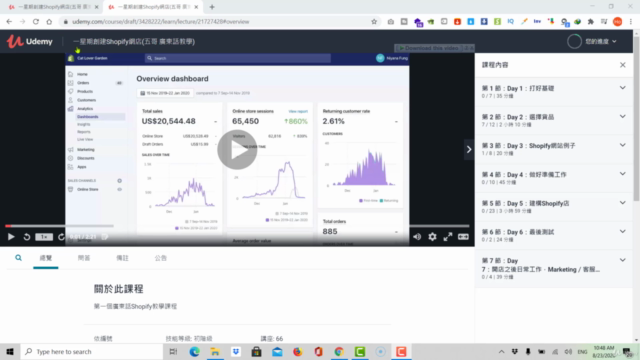
Task: Expand section 2 Day 2 chevron
Action: click(x=622, y=116)
